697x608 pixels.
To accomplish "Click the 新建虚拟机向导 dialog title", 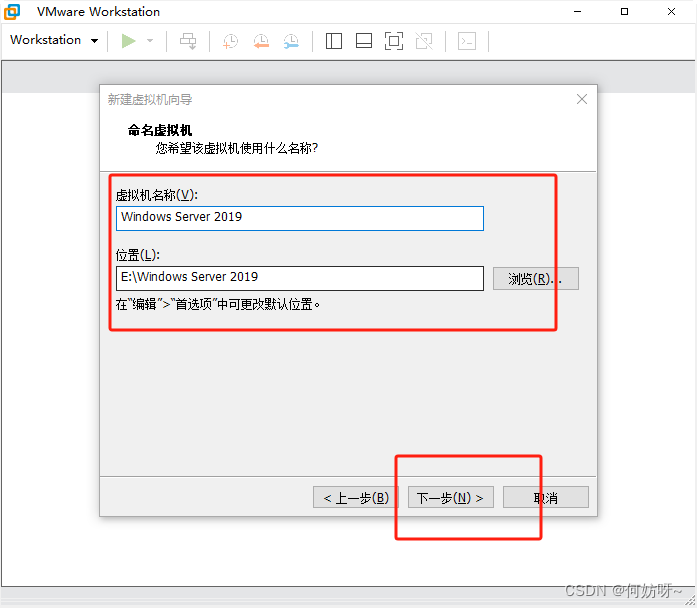I will pyautogui.click(x=150, y=99).
